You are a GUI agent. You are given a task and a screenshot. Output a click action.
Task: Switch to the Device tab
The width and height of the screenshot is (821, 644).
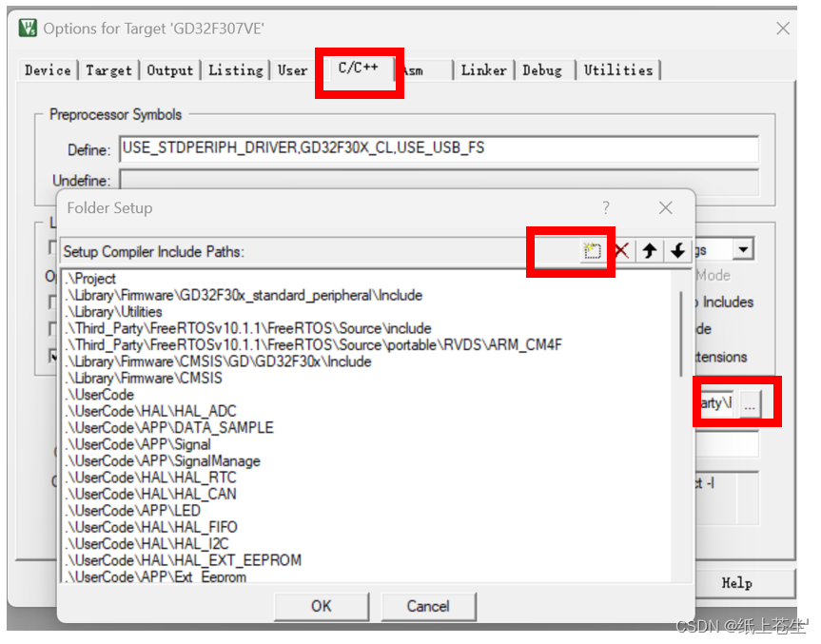coord(48,69)
